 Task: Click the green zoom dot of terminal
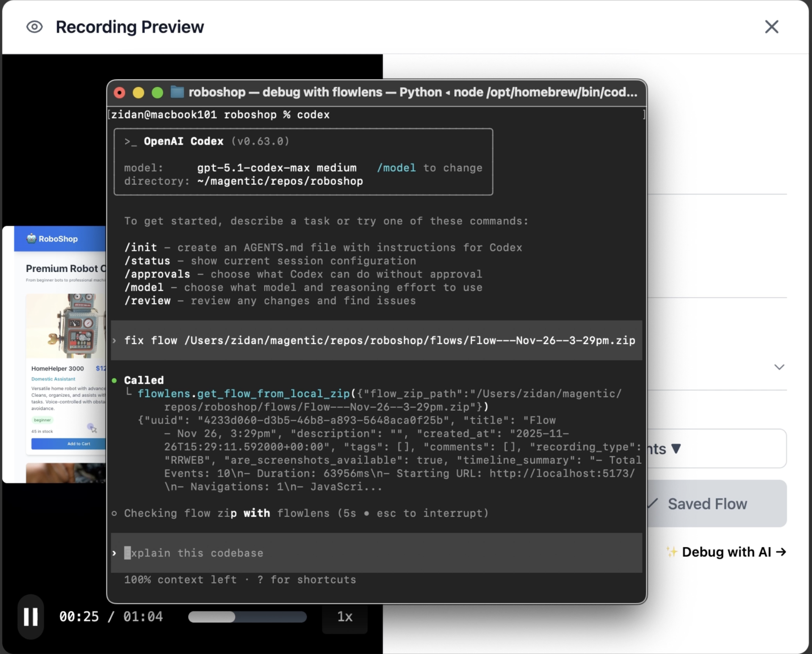coord(157,93)
